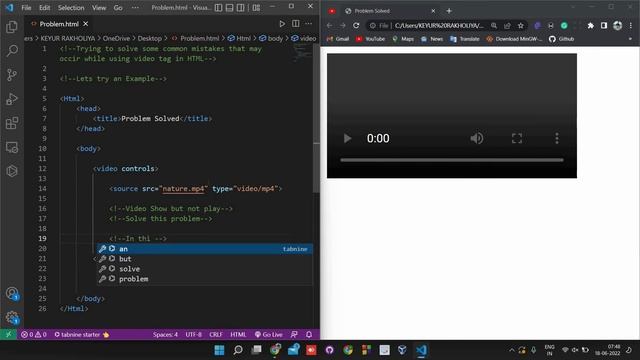Change file encoding UTF-8

click(x=193, y=334)
